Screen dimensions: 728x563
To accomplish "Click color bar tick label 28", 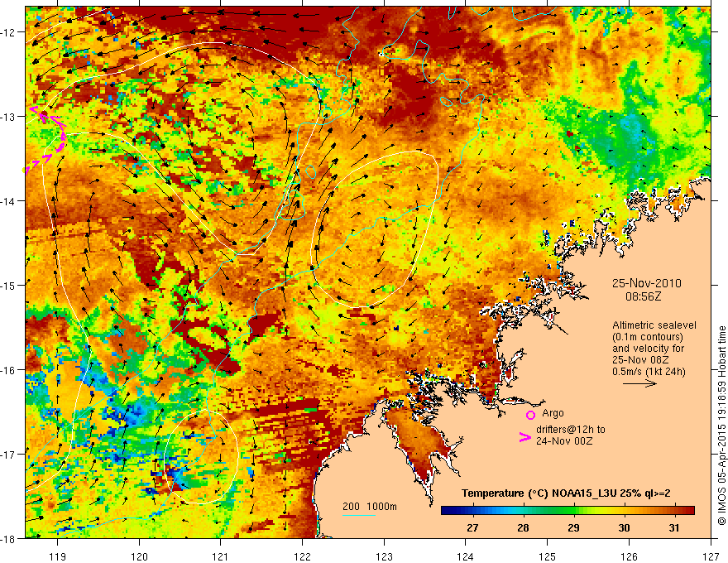I will click(x=523, y=528).
